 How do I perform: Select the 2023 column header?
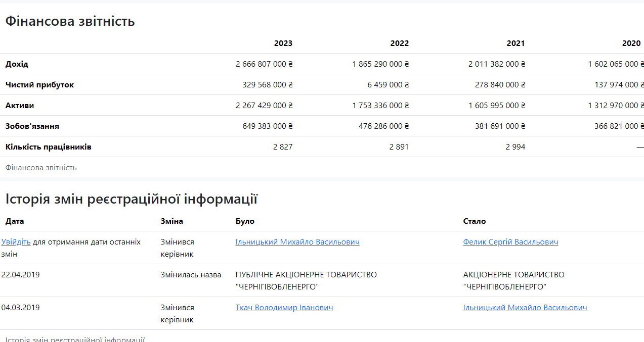[283, 43]
